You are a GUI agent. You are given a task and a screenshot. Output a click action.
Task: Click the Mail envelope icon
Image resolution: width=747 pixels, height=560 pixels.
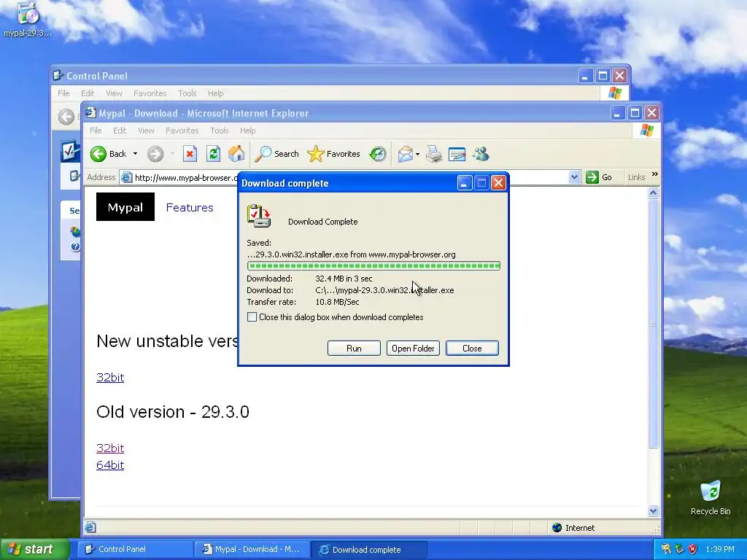pyautogui.click(x=405, y=154)
